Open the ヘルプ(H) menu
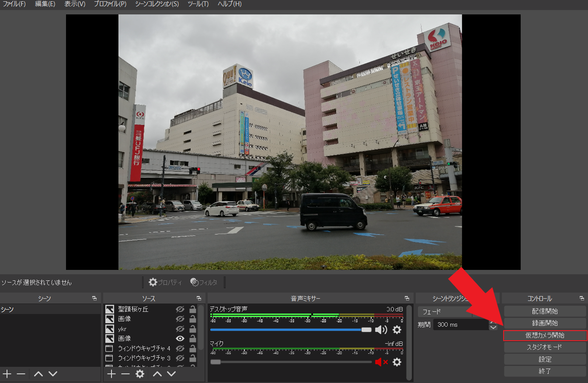 point(230,4)
